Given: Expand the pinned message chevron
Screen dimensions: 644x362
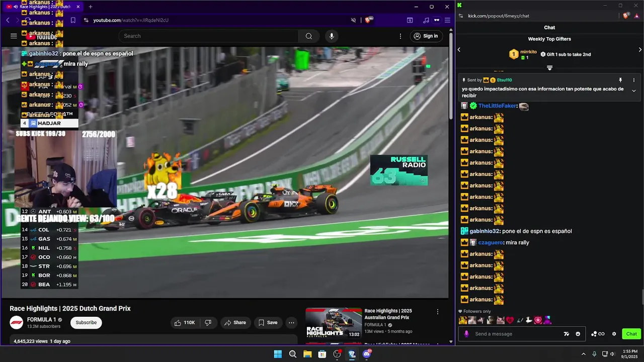Looking at the screenshot, I should (x=634, y=91).
